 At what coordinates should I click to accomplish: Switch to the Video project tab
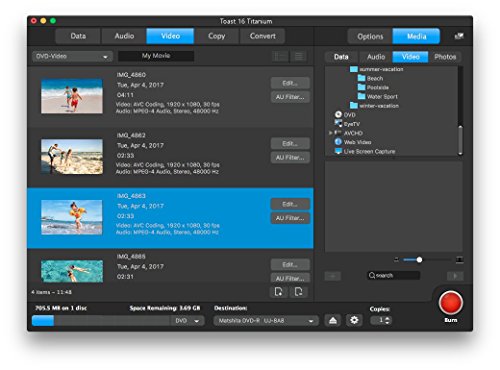[170, 36]
